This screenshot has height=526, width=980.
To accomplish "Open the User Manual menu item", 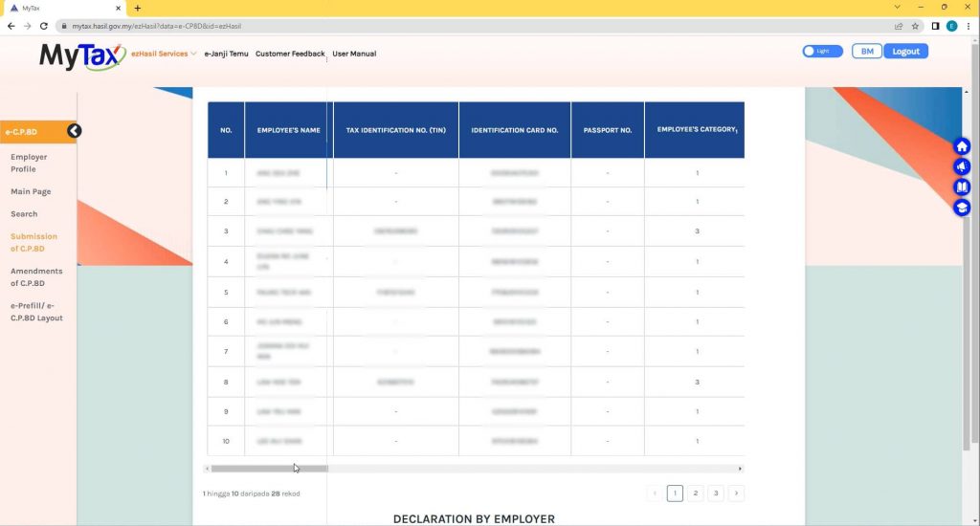I will (354, 54).
